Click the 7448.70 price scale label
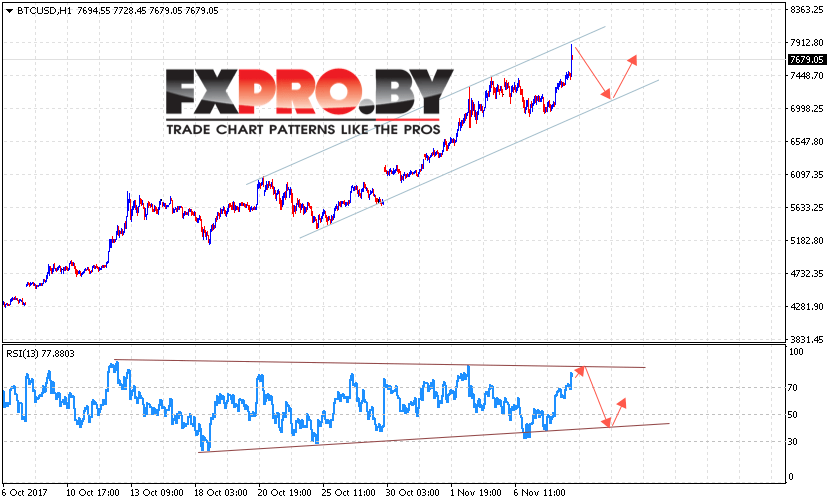The height and width of the screenshot is (504, 828). pyautogui.click(x=806, y=76)
